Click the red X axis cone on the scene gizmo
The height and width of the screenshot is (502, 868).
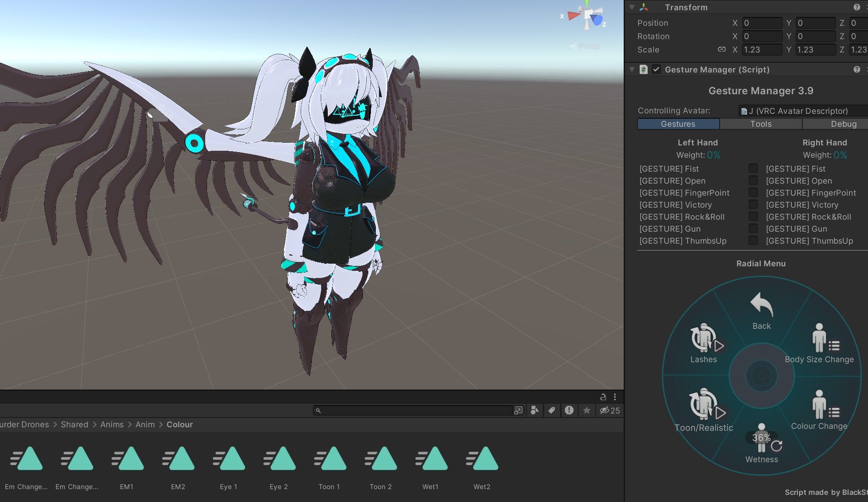pos(573,16)
